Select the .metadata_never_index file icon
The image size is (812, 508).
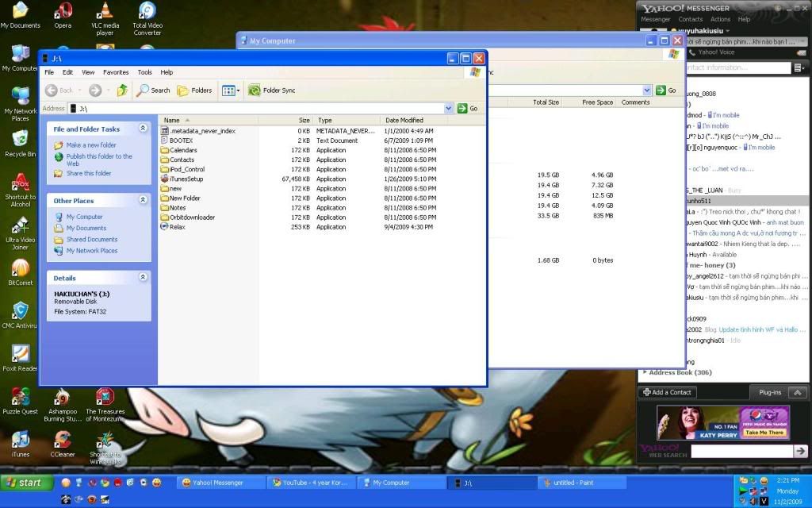pos(165,131)
